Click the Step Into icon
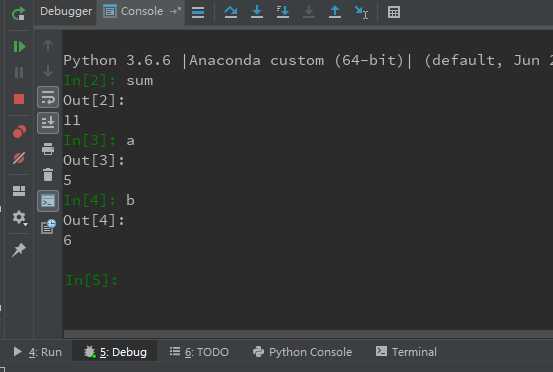553x372 pixels. 257,12
